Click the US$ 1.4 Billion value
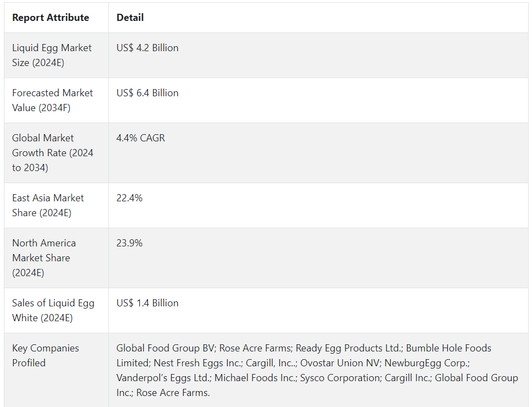The width and height of the screenshot is (532, 407). tap(147, 303)
